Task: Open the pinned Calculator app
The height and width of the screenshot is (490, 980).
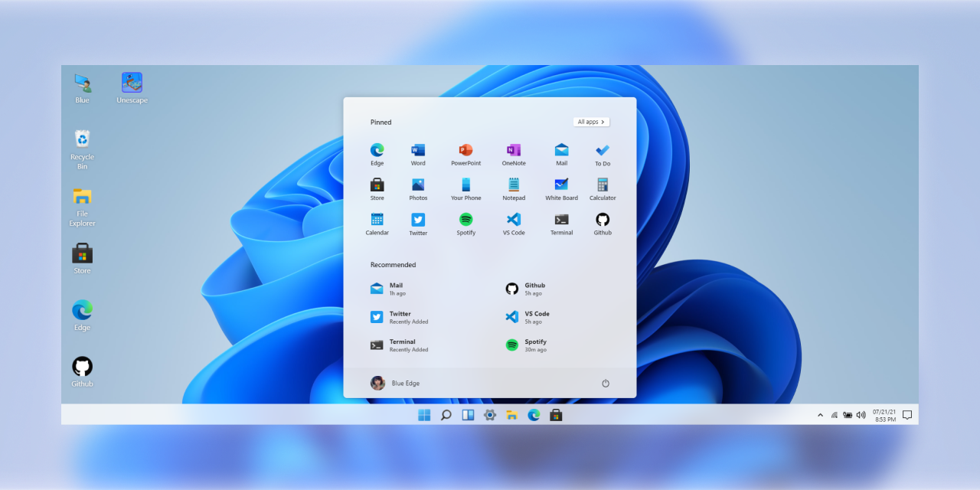Action: 603,185
